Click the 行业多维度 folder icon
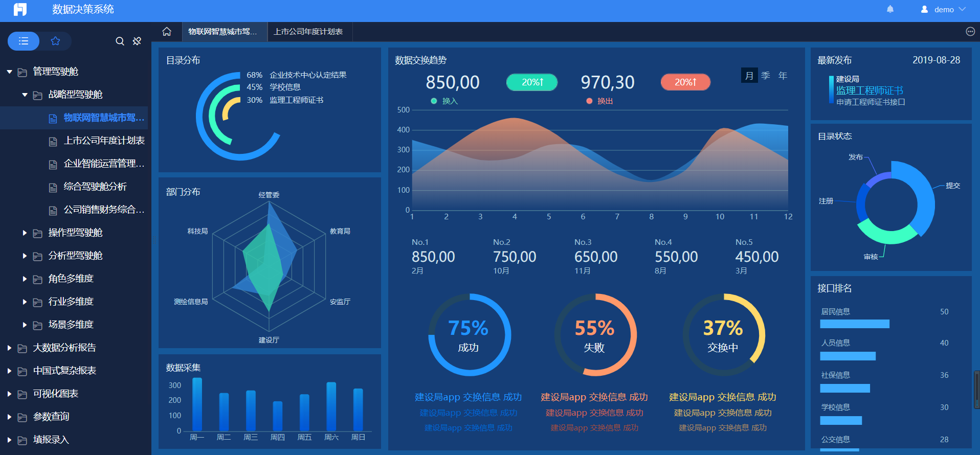 coord(38,302)
